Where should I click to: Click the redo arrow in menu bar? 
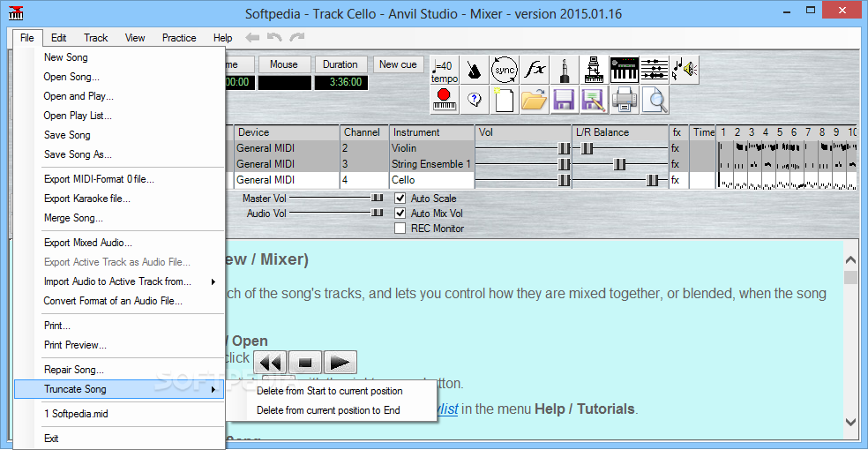click(297, 37)
